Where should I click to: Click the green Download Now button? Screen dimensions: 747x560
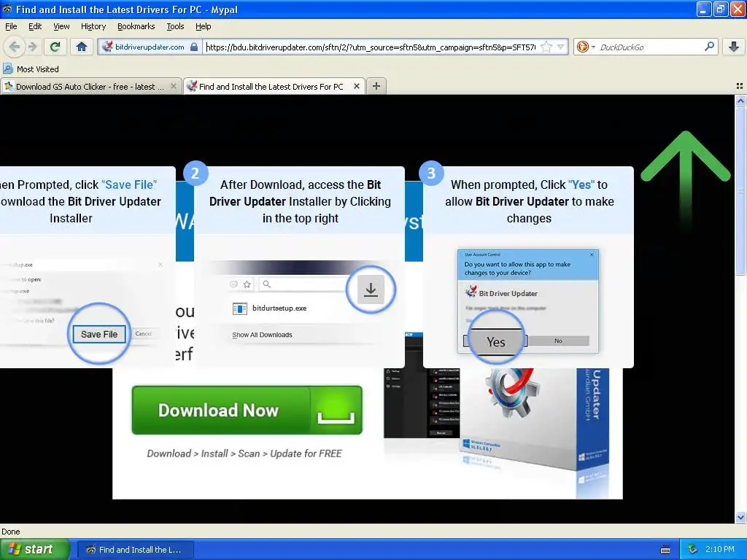click(247, 410)
